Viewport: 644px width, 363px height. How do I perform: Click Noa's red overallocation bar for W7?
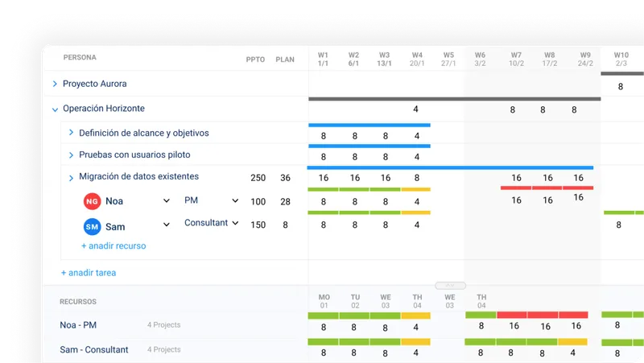[x=516, y=188]
